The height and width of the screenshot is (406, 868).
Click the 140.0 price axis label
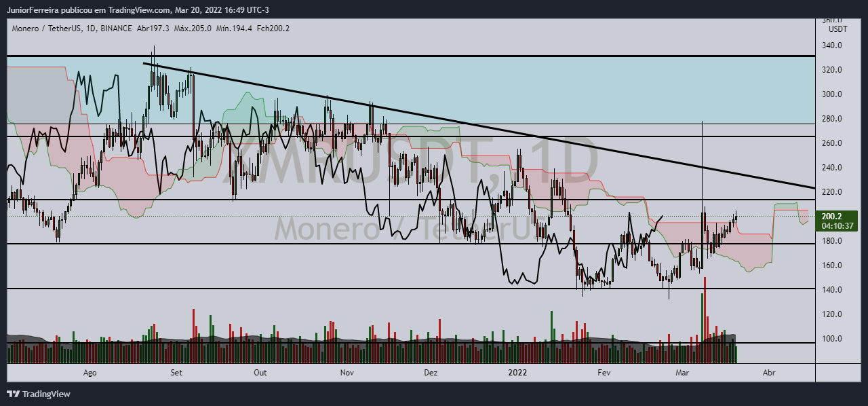coord(833,290)
